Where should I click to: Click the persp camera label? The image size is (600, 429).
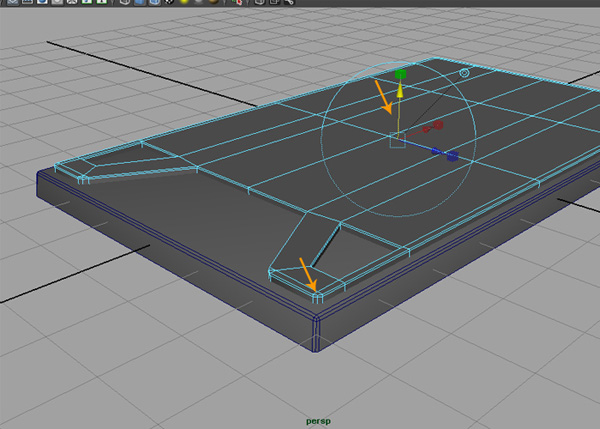pyautogui.click(x=319, y=422)
